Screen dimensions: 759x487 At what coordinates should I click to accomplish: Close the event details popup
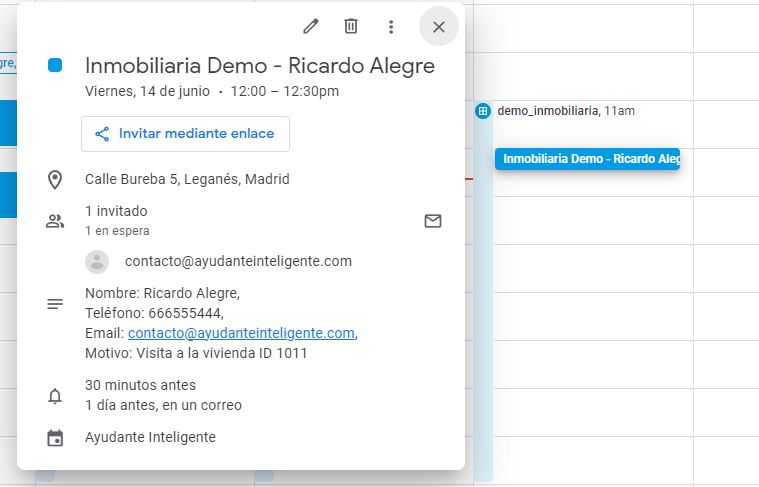[x=438, y=27]
